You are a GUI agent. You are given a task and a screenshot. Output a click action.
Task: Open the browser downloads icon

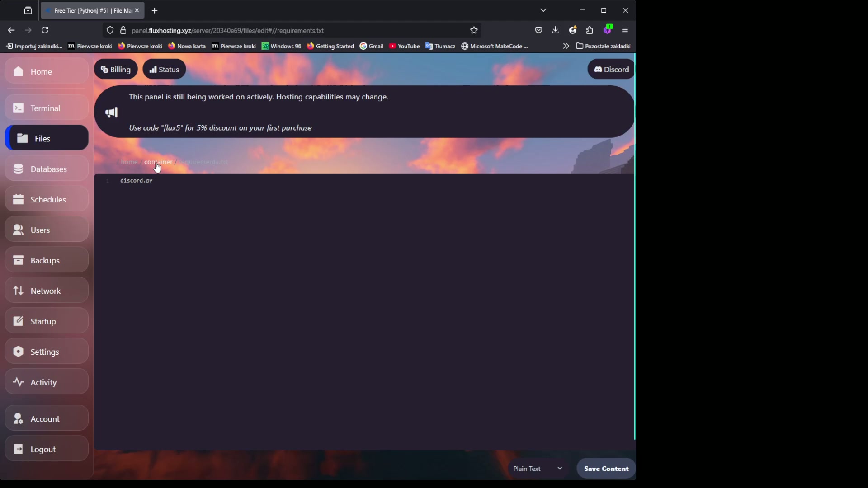pyautogui.click(x=556, y=30)
